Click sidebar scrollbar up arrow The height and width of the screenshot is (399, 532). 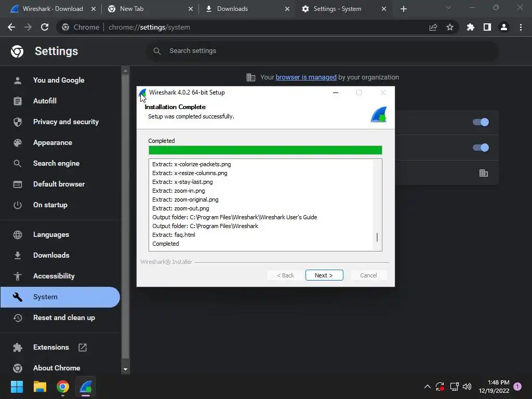pos(126,71)
